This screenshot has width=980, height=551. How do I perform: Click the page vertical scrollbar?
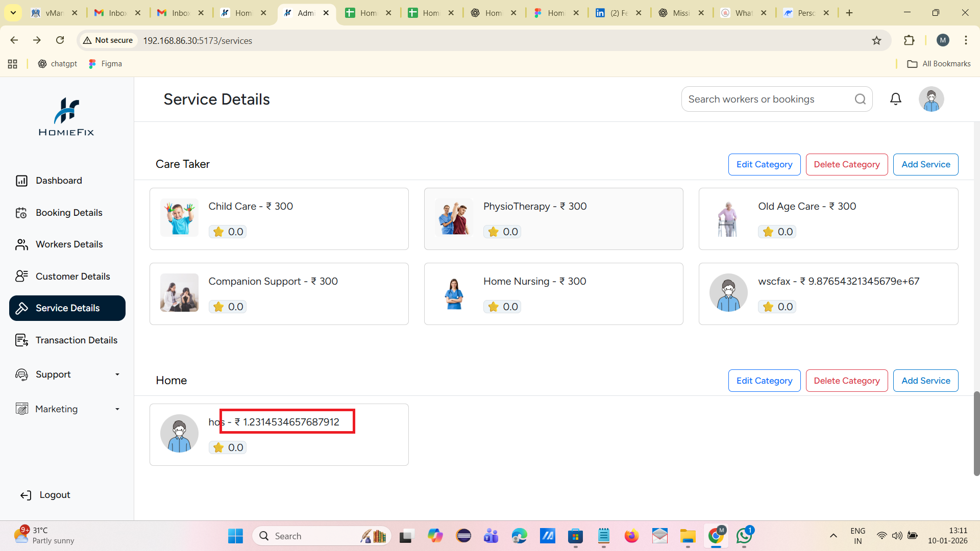pos(976,433)
